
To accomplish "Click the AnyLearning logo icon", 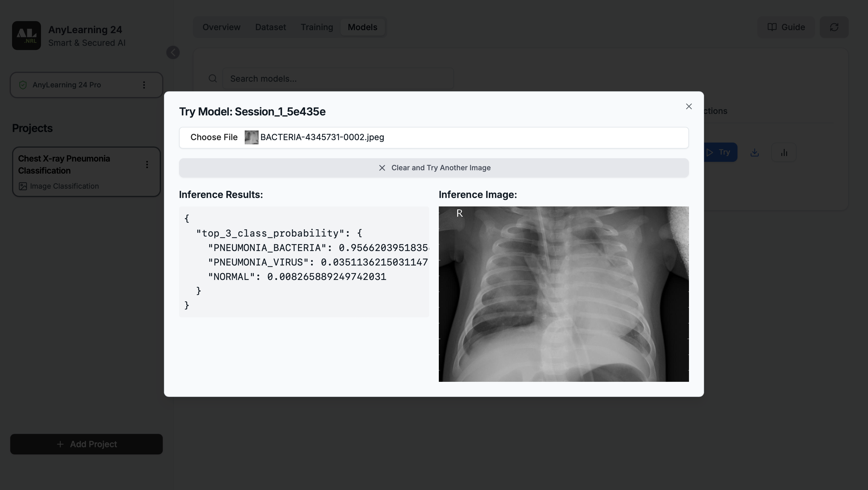I will click(x=26, y=35).
